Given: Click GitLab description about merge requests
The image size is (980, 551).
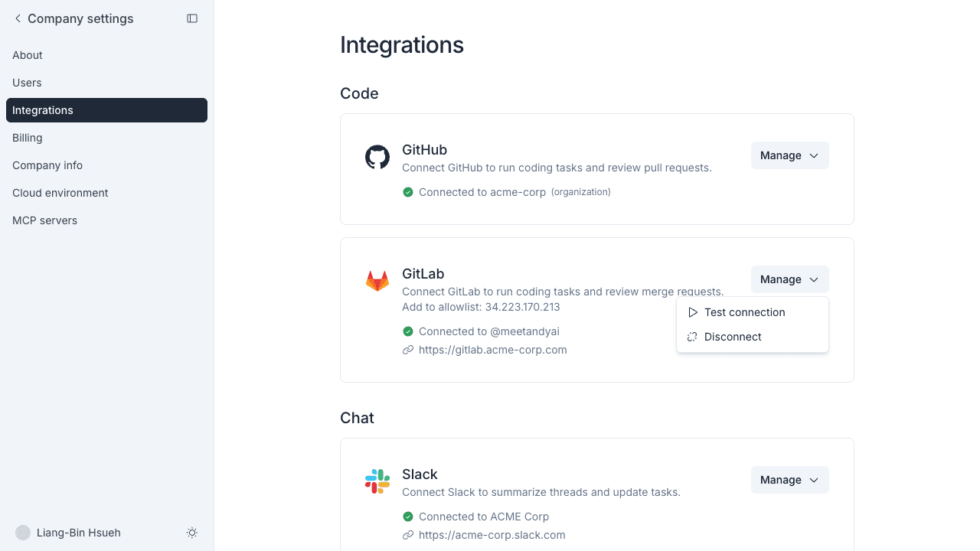Looking at the screenshot, I should coord(563,292).
